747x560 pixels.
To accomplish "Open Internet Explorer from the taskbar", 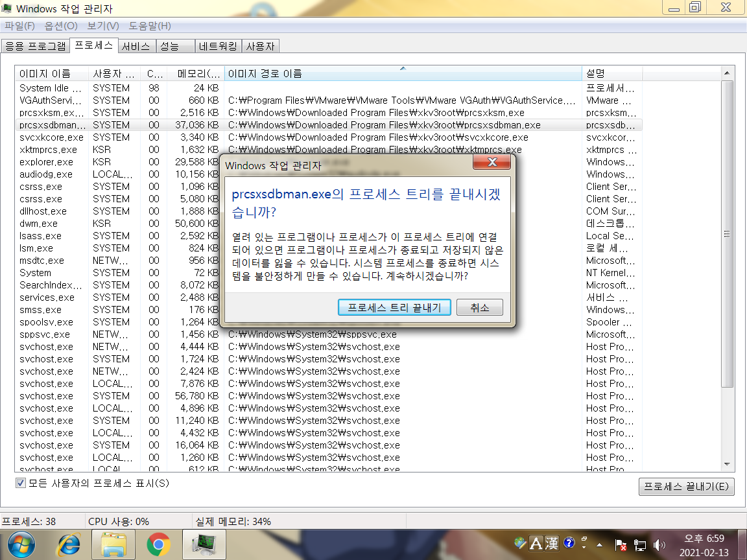I will click(69, 544).
